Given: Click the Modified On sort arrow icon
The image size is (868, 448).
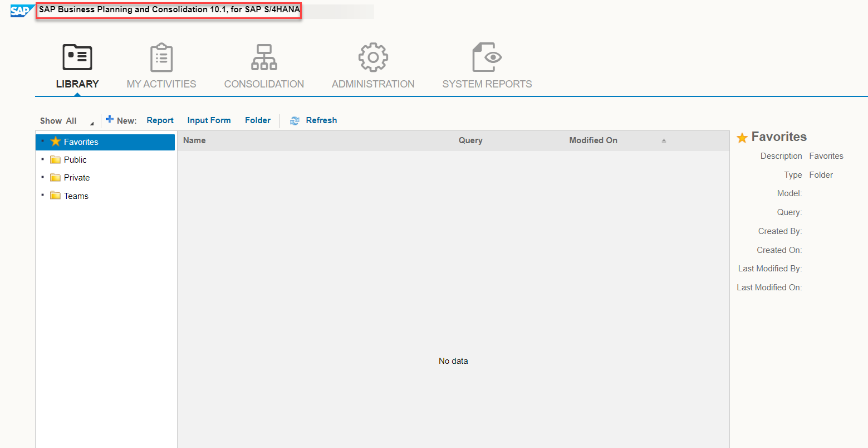Looking at the screenshot, I should pos(664,141).
